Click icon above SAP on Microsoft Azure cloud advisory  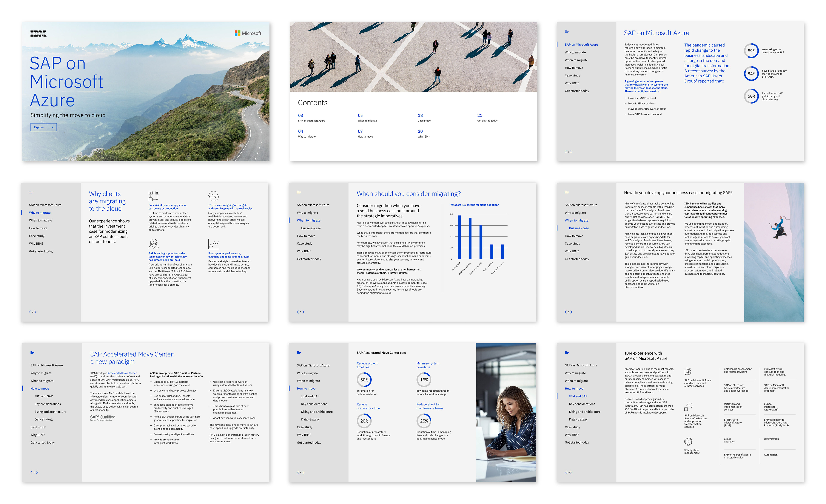click(688, 371)
